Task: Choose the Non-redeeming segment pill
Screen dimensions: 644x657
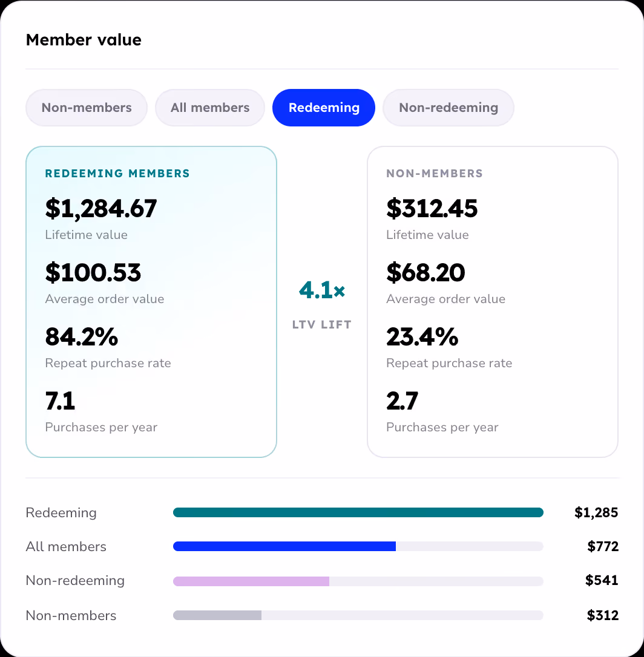Action: click(448, 108)
